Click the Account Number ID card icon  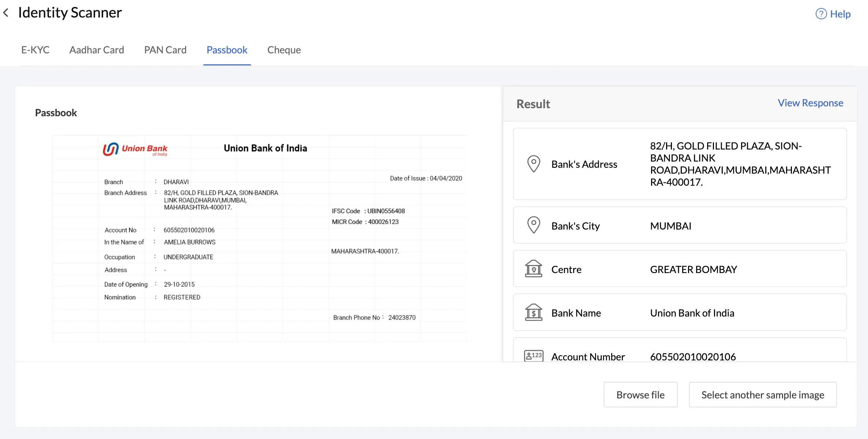[533, 356]
